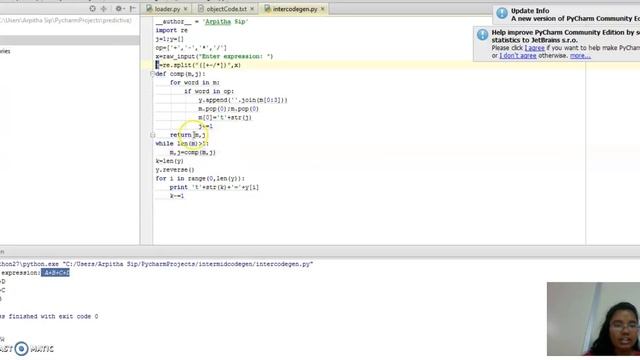Click the loader.py file icon

pos(149,9)
